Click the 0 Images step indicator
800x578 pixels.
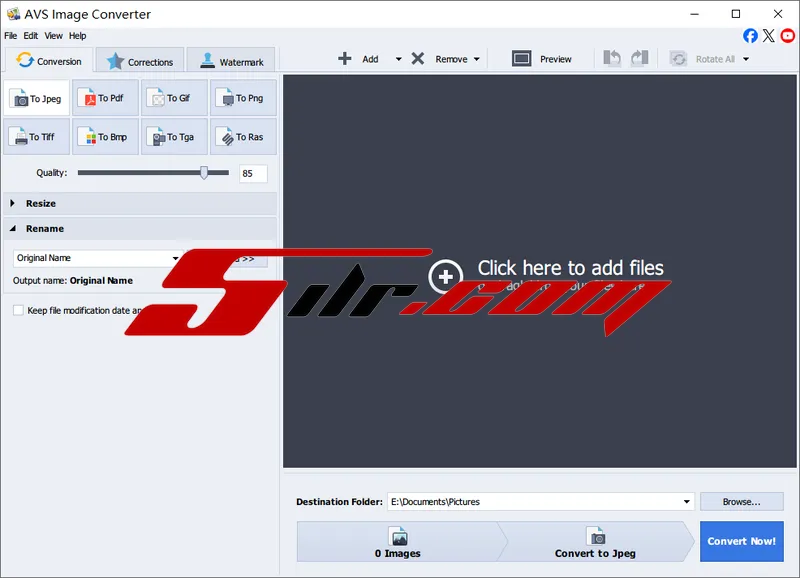[x=398, y=542]
